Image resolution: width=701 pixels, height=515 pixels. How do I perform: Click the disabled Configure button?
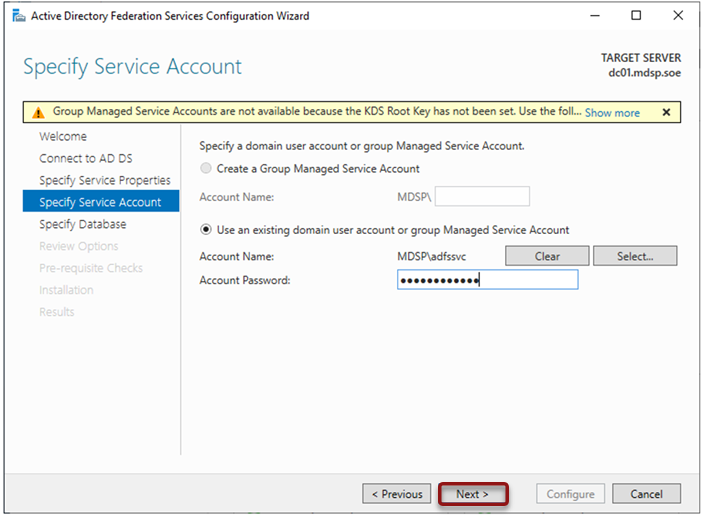click(x=570, y=494)
